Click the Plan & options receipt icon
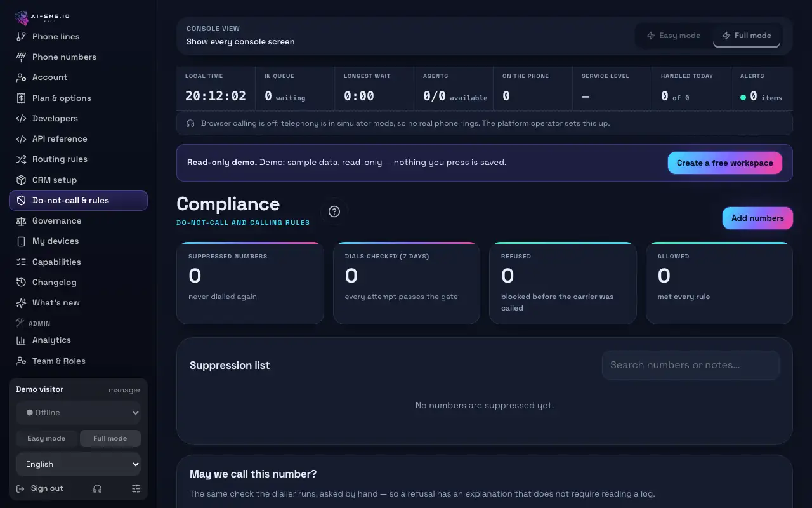812x508 pixels. 21,98
